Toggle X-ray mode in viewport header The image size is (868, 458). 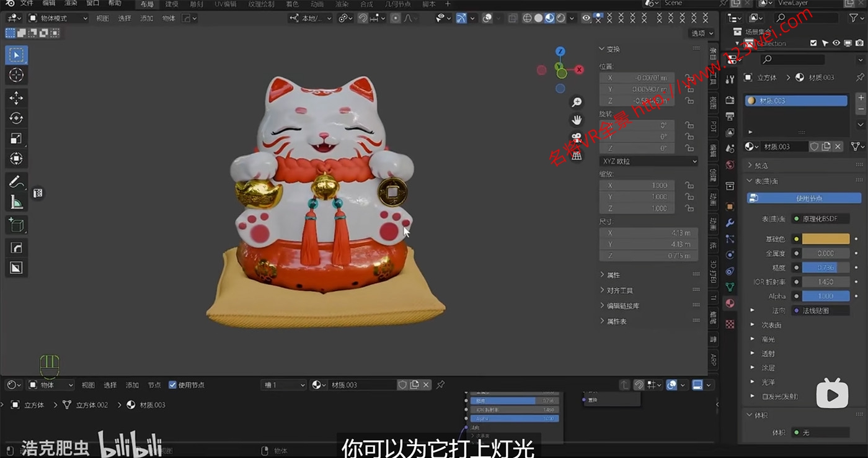[513, 19]
